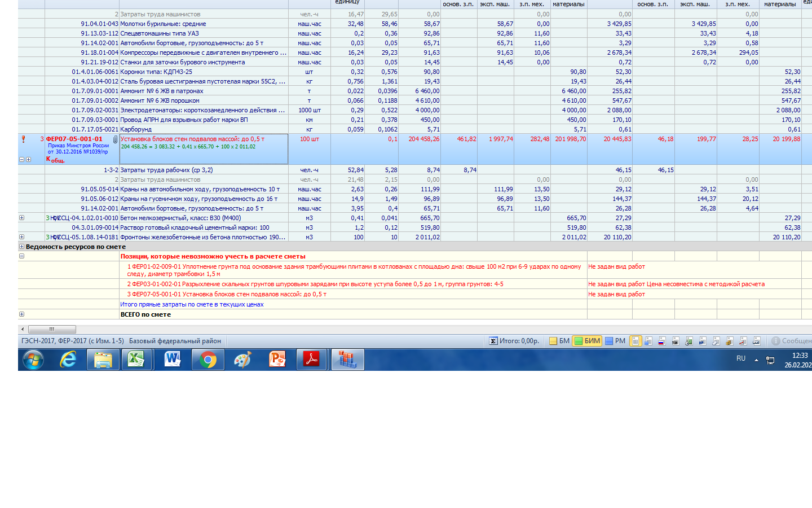The height and width of the screenshot is (508, 812).
Task: Click the ГЭСН-2017, ФЕР-2017 status bar label
Action: pos(73,341)
